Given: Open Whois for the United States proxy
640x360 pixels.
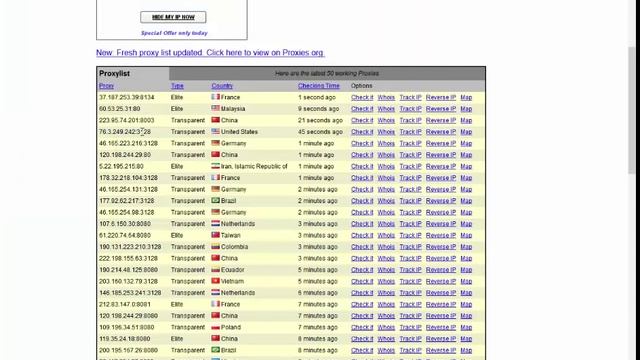Looking at the screenshot, I should (x=386, y=132).
